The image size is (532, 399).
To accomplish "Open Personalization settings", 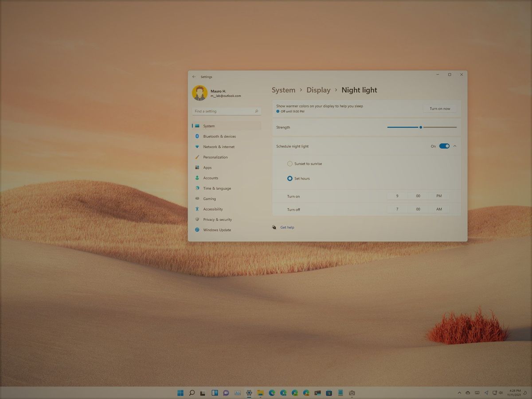I will (x=227, y=157).
